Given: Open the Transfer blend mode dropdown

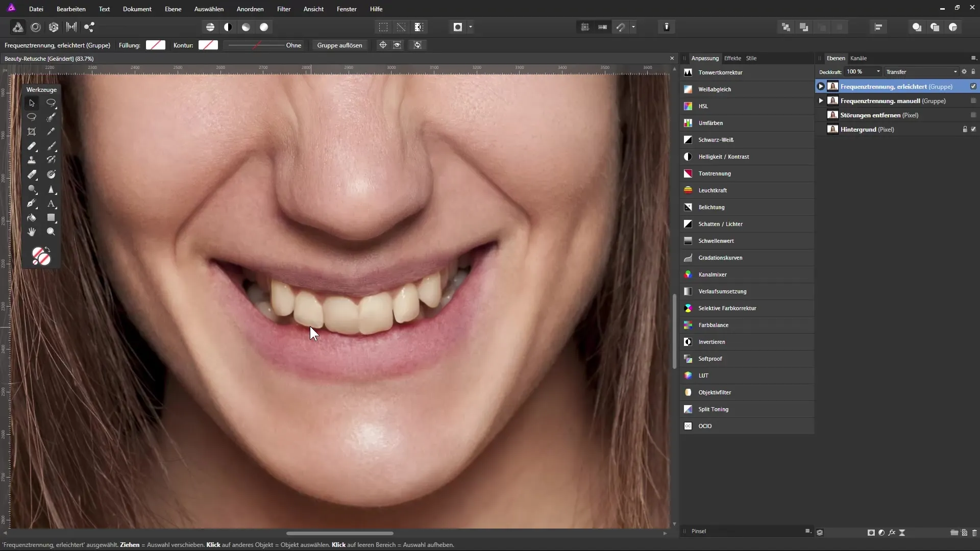Looking at the screenshot, I should coord(922,71).
